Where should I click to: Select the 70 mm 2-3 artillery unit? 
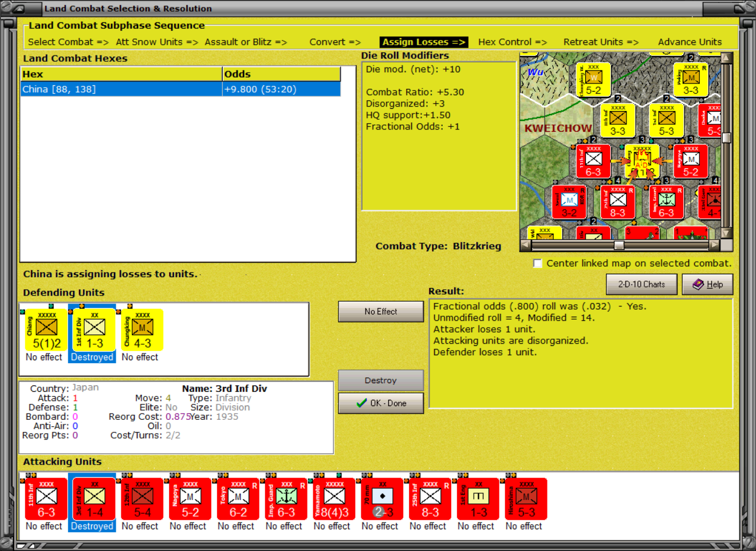tap(382, 499)
